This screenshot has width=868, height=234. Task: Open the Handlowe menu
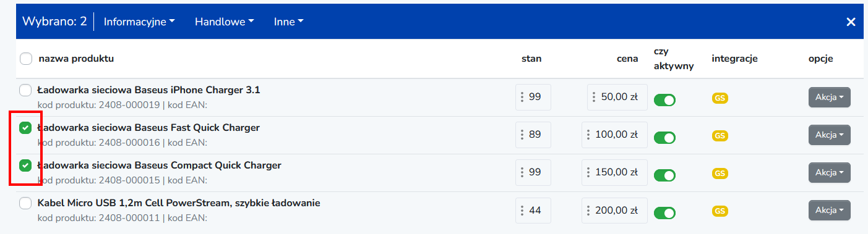[225, 22]
